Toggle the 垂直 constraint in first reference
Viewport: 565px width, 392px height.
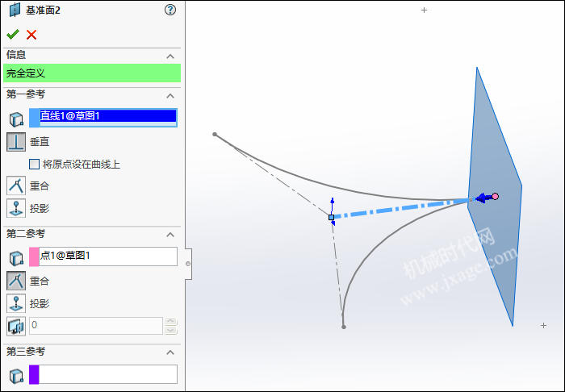click(x=16, y=142)
